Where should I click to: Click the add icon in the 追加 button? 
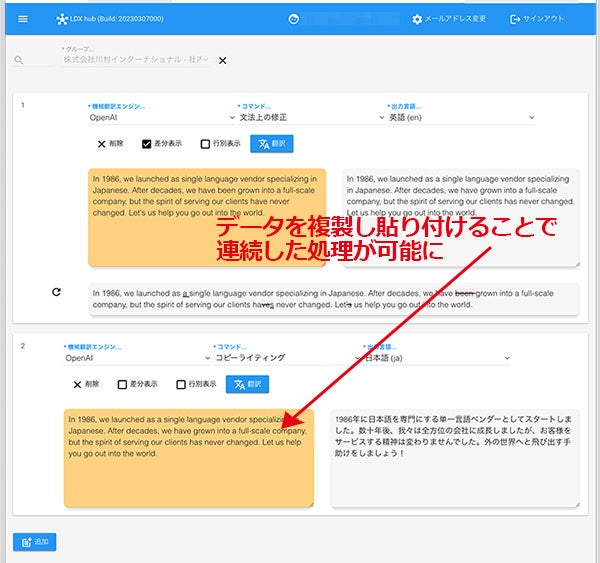[26, 542]
